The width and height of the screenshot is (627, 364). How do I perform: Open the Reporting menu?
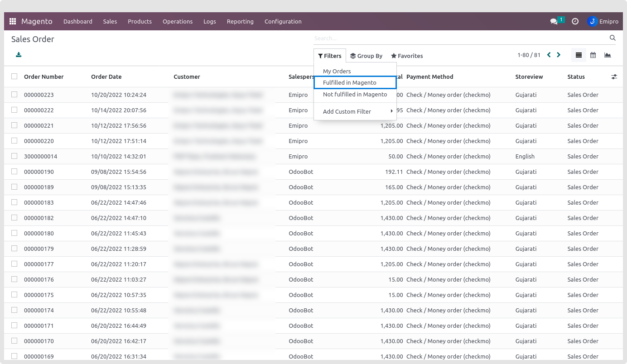click(x=240, y=21)
